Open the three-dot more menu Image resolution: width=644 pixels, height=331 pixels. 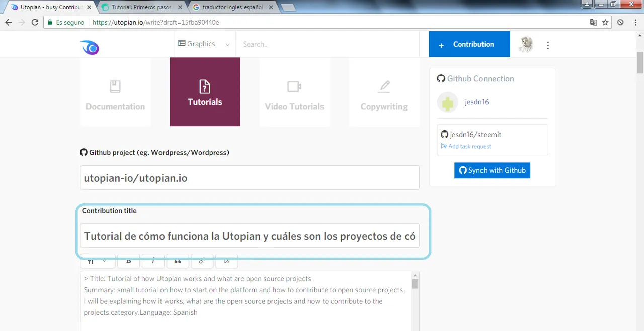[x=548, y=45]
